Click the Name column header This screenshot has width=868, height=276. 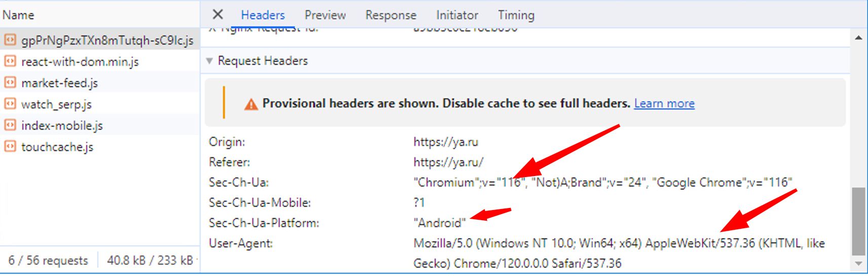[18, 15]
